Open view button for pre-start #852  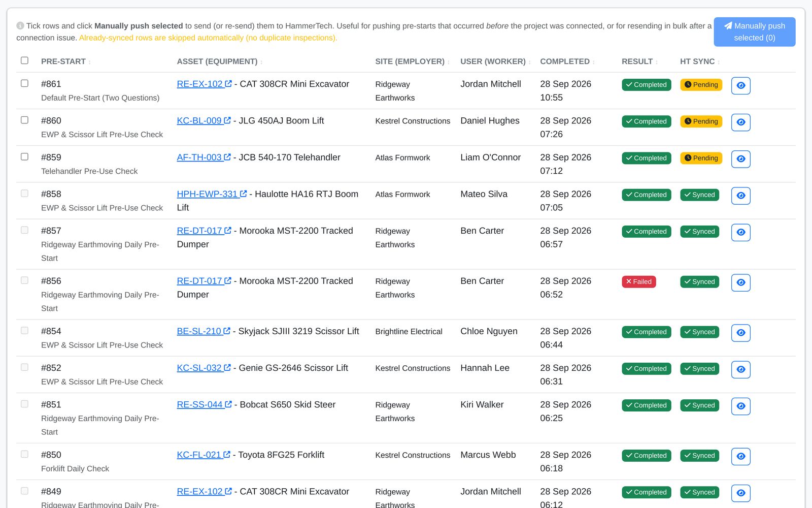click(x=740, y=369)
